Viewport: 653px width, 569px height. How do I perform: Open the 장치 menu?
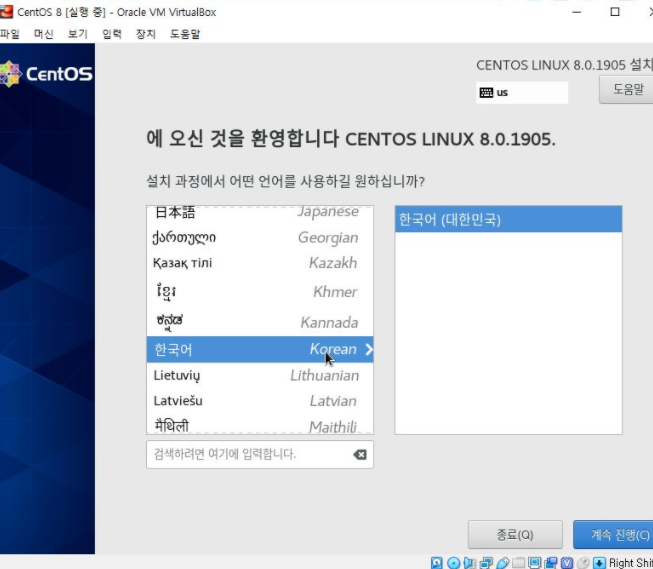tap(146, 34)
